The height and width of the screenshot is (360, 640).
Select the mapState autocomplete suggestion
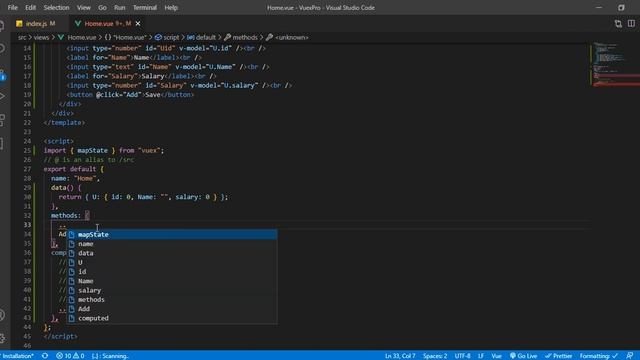172,235
